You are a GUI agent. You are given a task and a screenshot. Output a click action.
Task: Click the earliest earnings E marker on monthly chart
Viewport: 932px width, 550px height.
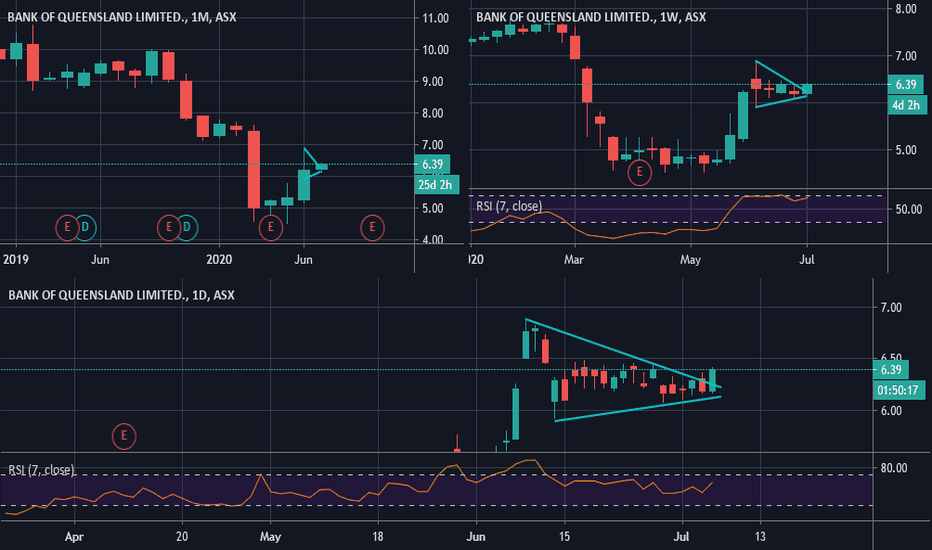67,227
